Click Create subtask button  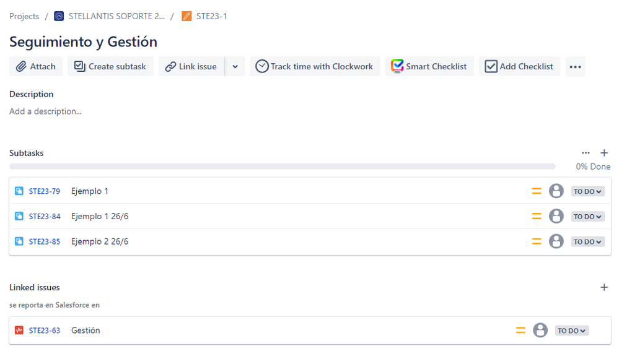coord(110,66)
